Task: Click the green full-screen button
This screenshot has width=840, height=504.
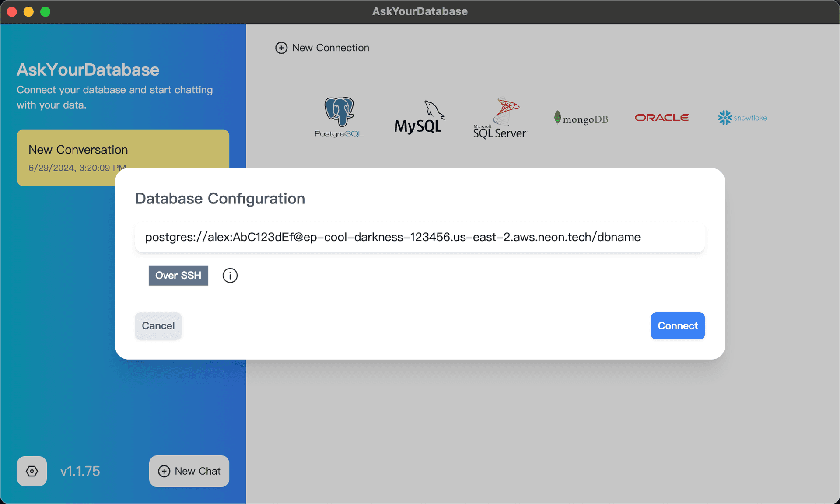Action: [45, 12]
